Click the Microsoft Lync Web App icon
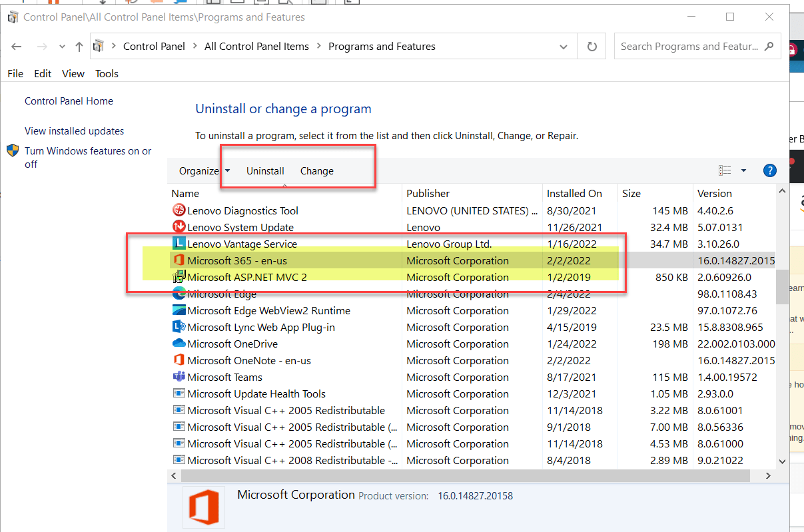Screen dimensions: 804x532 179,327
